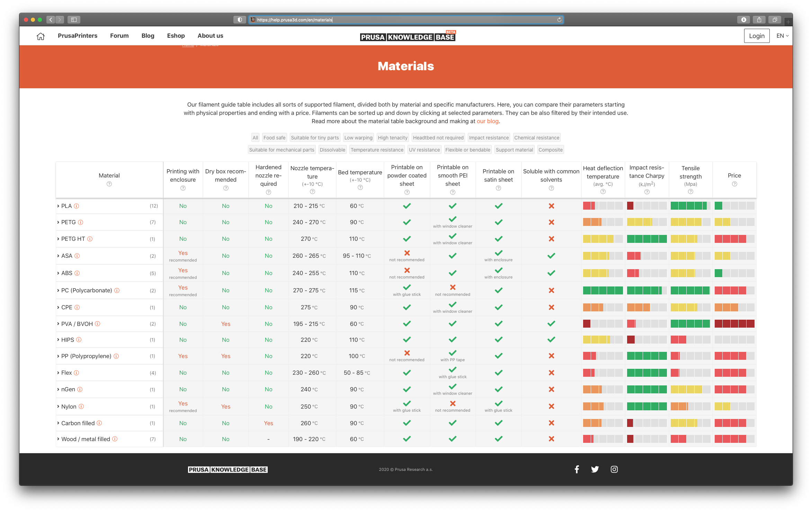Click PVA / BVOH price rating bar
The image size is (812, 511).
pyautogui.click(x=734, y=324)
